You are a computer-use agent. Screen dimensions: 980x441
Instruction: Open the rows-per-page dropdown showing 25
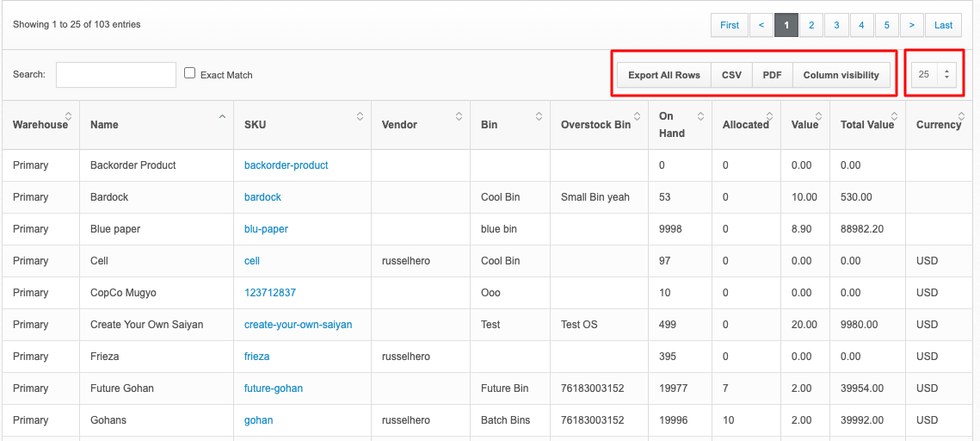(x=934, y=75)
